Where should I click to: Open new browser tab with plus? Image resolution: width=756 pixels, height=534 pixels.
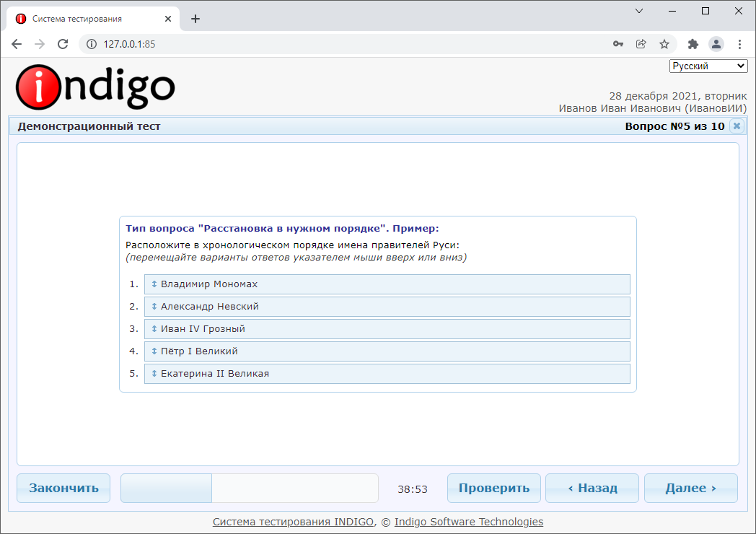[x=195, y=19]
